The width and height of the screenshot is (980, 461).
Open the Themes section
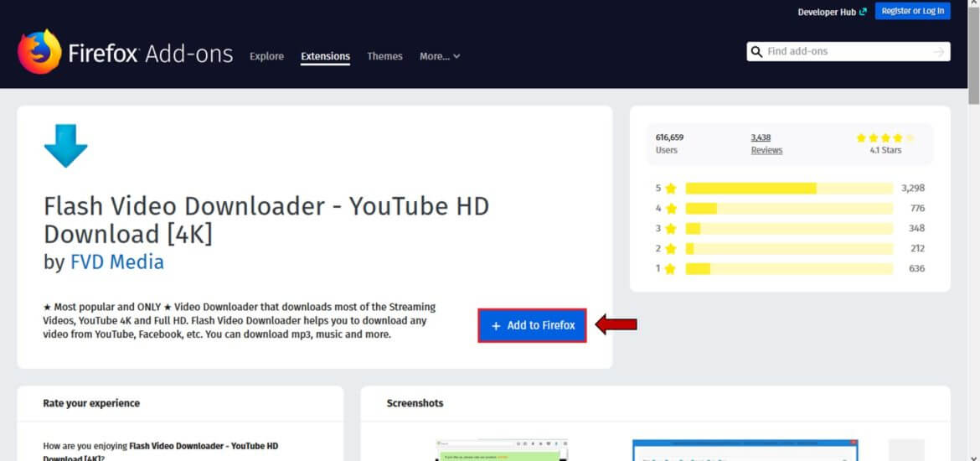(384, 56)
